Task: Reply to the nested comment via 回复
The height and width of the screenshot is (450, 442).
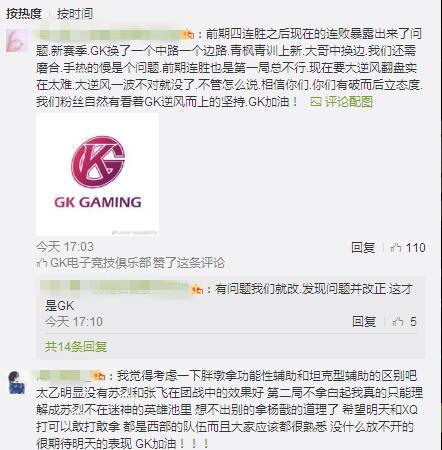Action: click(x=364, y=322)
